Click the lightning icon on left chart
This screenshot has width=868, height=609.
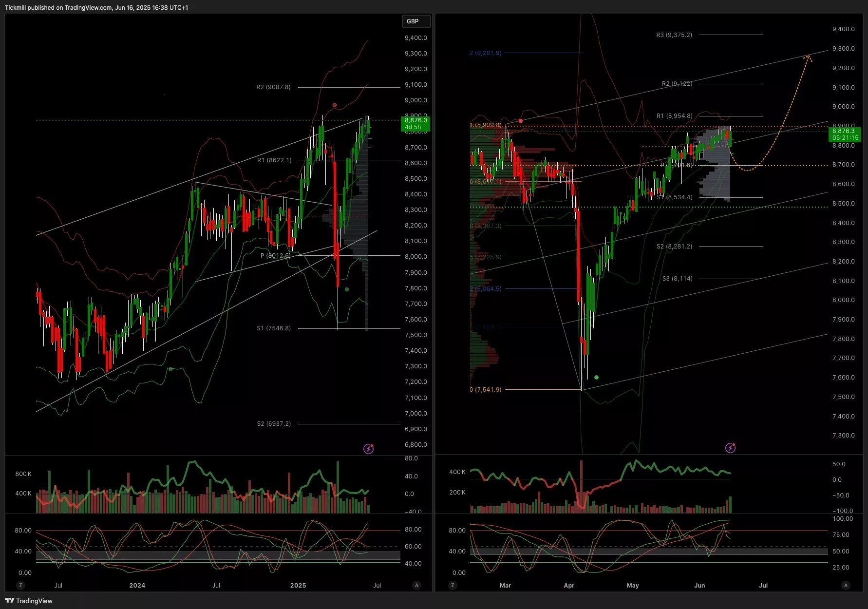pos(369,449)
